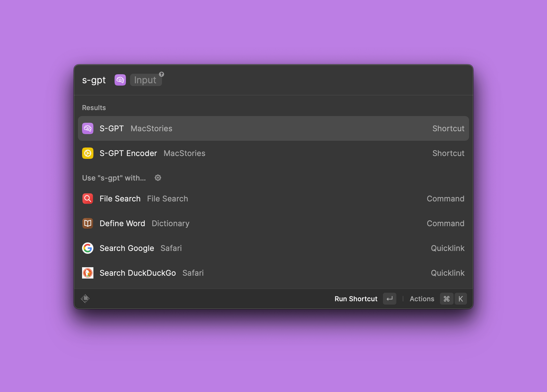Toggle Search DuckDuckGo Quicklink option
The height and width of the screenshot is (392, 547).
(273, 273)
